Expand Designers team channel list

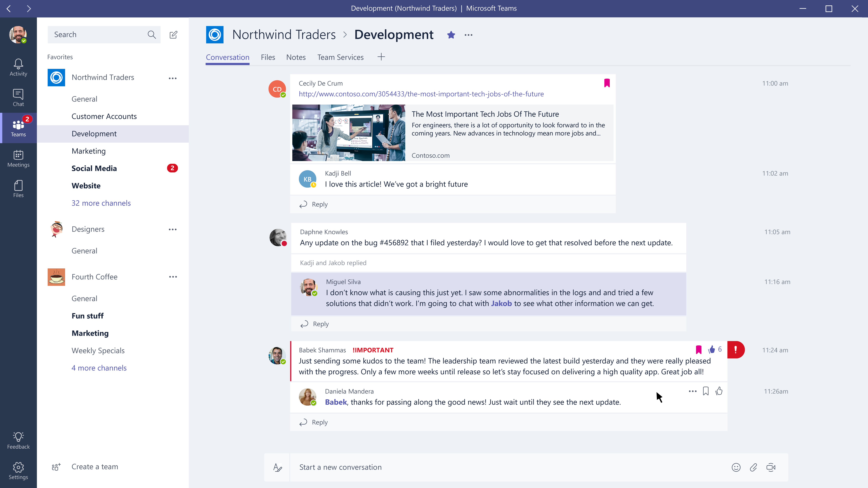88,229
